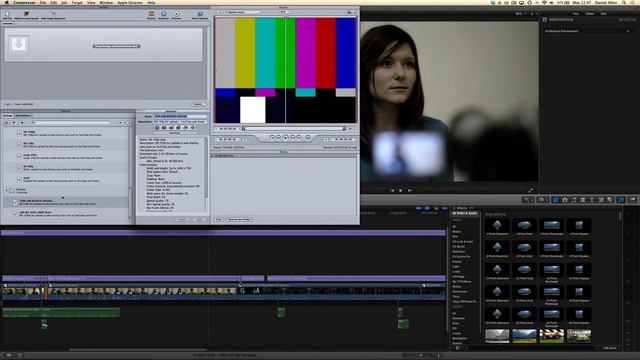Open the History window icon
Viewport: 640px width, 360px height.
tap(151, 14)
